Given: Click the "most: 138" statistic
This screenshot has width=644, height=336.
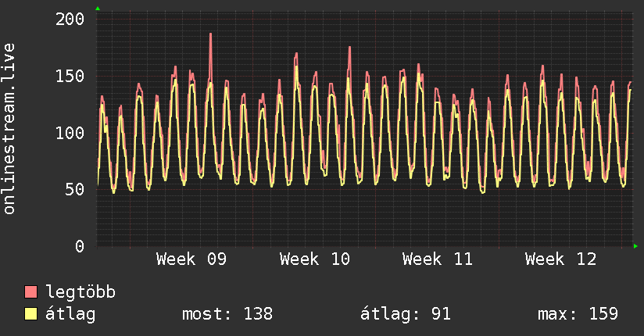Looking at the screenshot, I should (227, 314).
